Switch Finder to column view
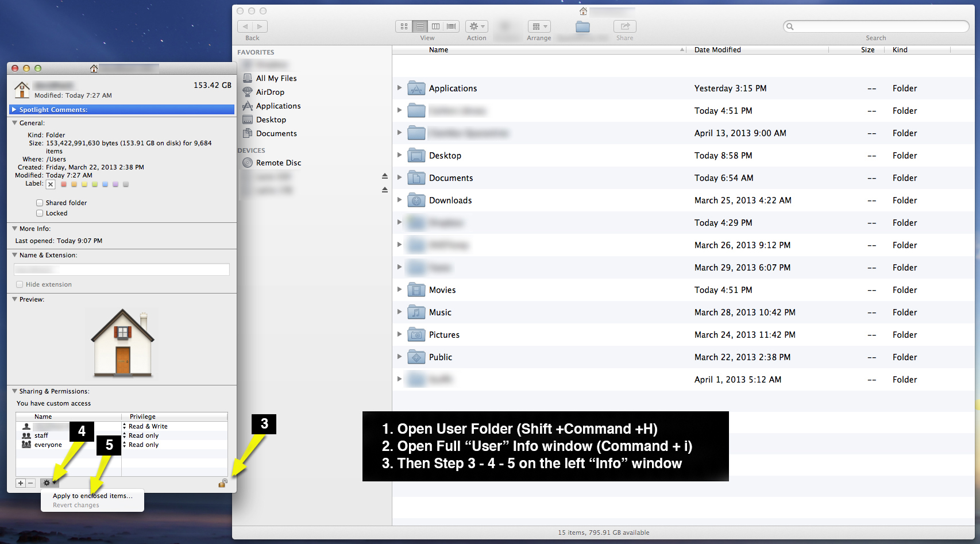This screenshot has width=980, height=544. tap(436, 26)
